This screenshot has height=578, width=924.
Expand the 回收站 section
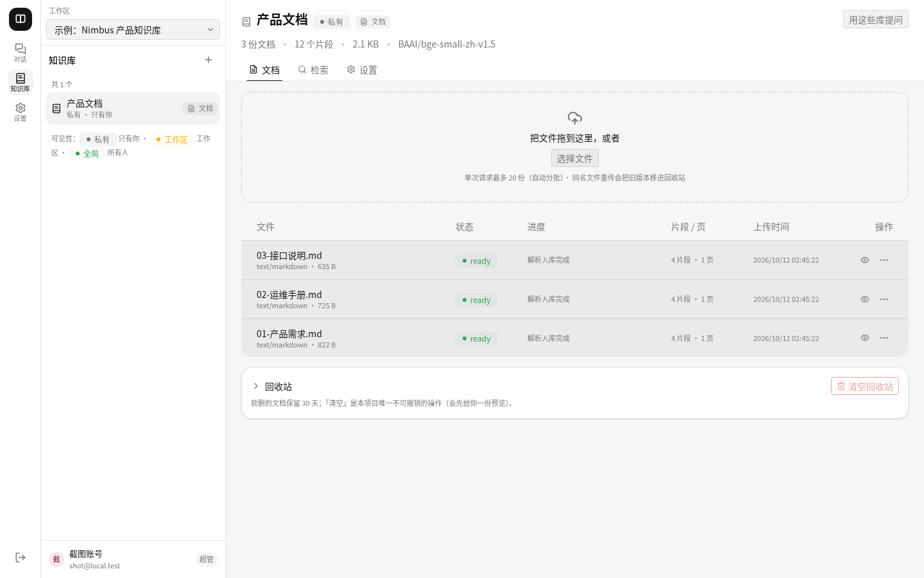click(x=256, y=386)
